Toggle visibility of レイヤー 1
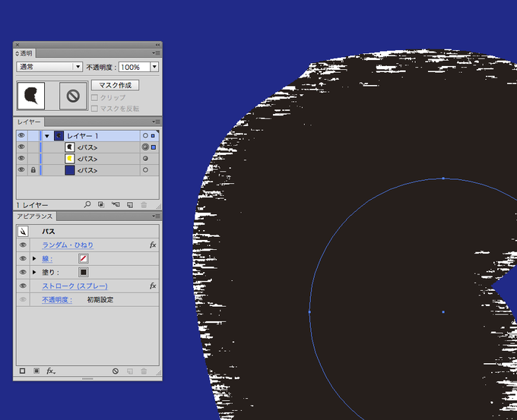517x420 pixels. [x=21, y=135]
